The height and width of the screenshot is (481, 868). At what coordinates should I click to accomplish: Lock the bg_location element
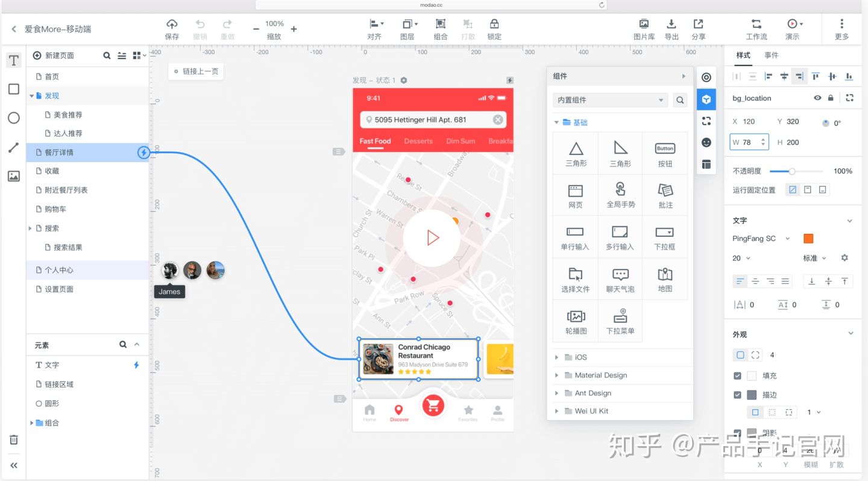[x=830, y=98]
